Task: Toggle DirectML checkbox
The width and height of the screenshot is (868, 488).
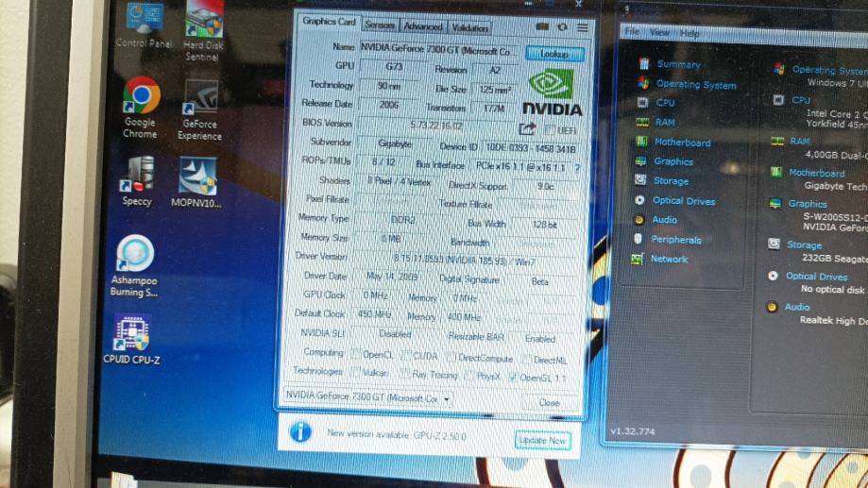Action: [526, 361]
